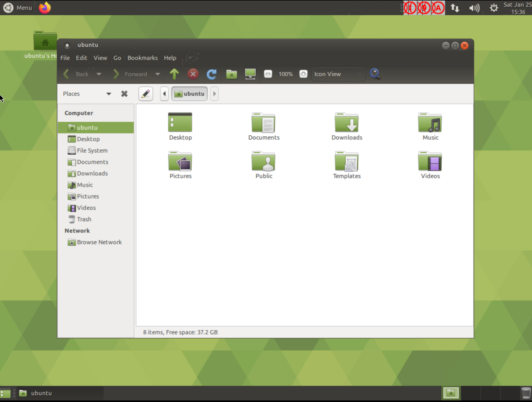Screen dimensions: 532x402
Task: Expand the ubuntu breadcrumb navigation
Action: (214, 94)
